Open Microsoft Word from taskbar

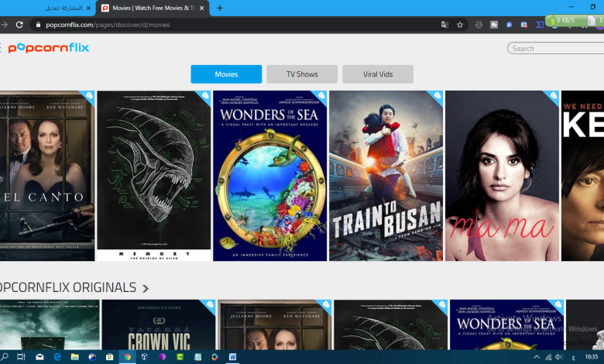pyautogui.click(x=232, y=357)
